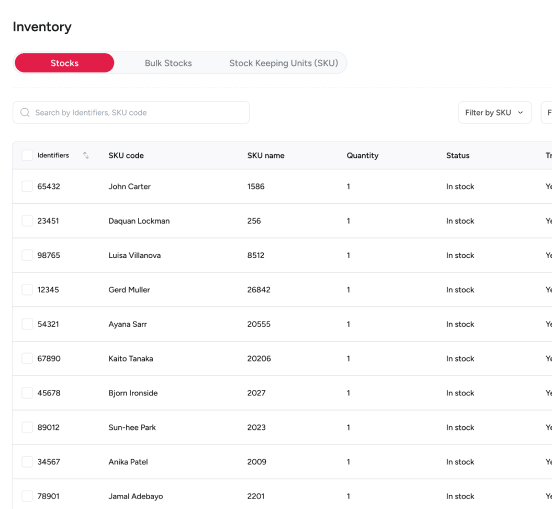This screenshot has width=552, height=509.
Task: Select the Kaito Tanaka cell
Action: [131, 358]
